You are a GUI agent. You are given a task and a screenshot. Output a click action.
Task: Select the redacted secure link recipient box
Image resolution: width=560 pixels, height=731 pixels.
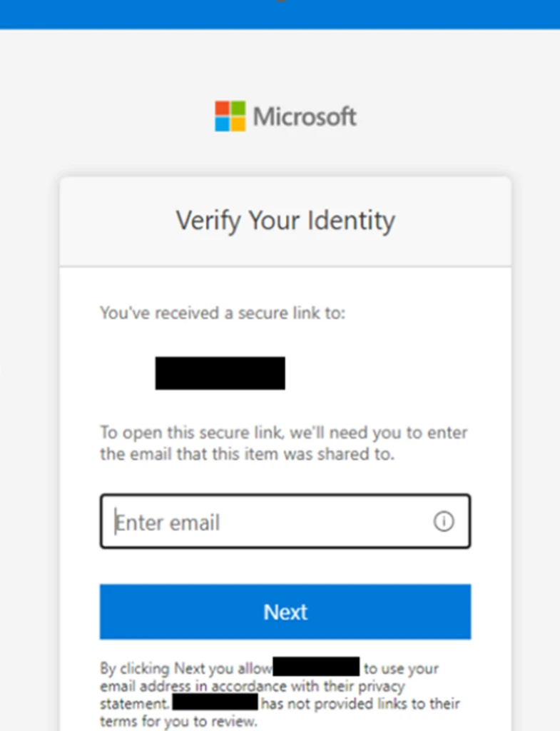pyautogui.click(x=220, y=373)
